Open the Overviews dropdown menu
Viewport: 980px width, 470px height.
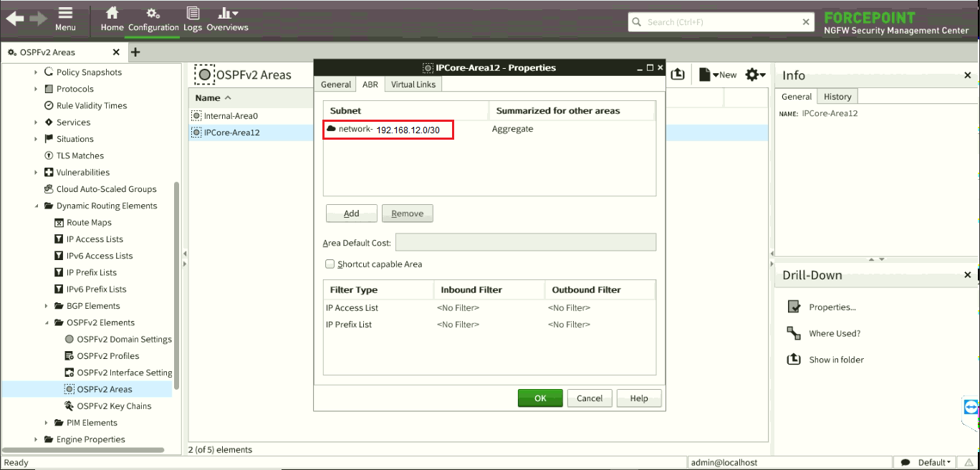(x=227, y=14)
